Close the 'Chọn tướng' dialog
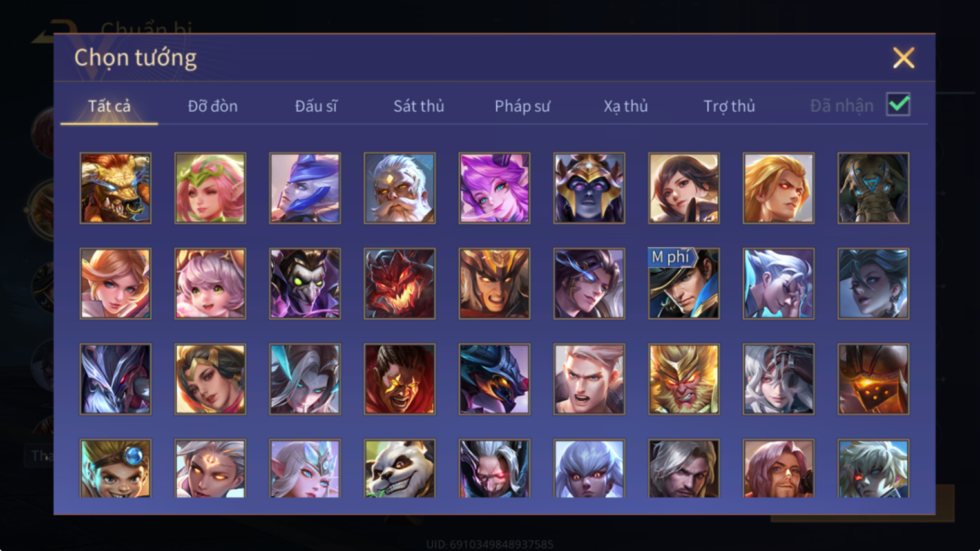Screen dimensions: 980x551 (x=903, y=58)
